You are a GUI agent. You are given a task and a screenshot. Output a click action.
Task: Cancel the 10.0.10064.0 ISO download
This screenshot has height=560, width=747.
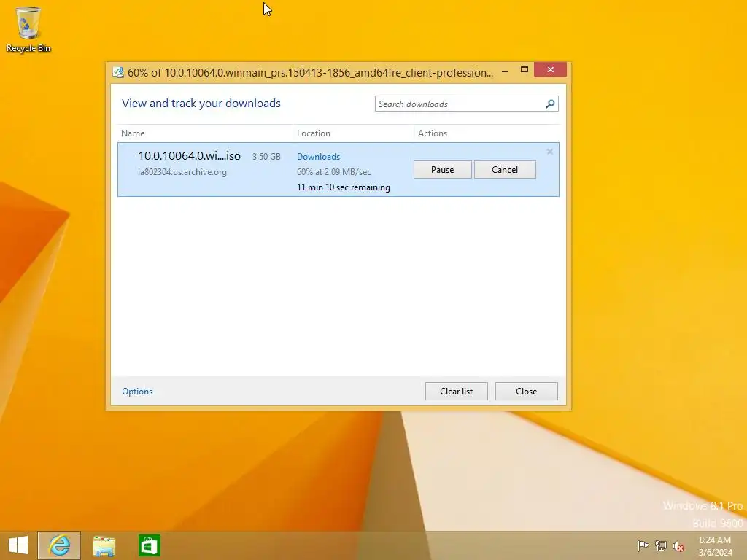[x=505, y=169]
